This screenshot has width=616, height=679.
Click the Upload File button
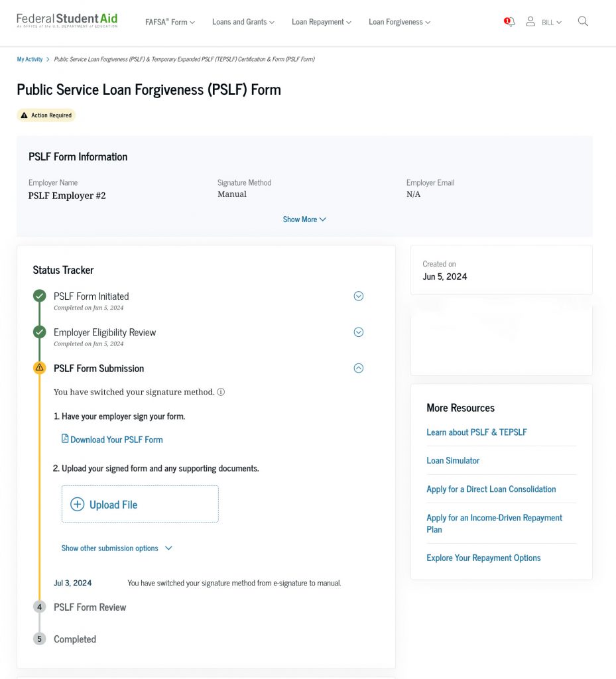140,504
